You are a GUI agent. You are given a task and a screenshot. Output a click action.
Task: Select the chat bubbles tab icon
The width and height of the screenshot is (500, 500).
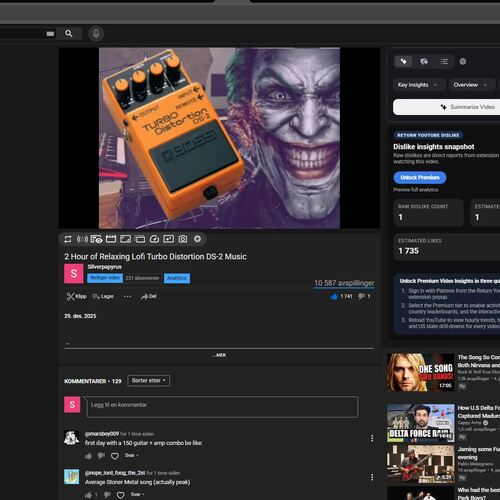click(x=424, y=61)
